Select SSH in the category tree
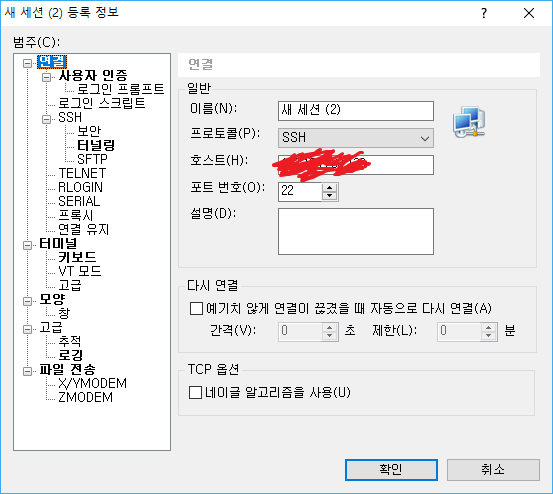The width and height of the screenshot is (553, 494). click(x=70, y=117)
